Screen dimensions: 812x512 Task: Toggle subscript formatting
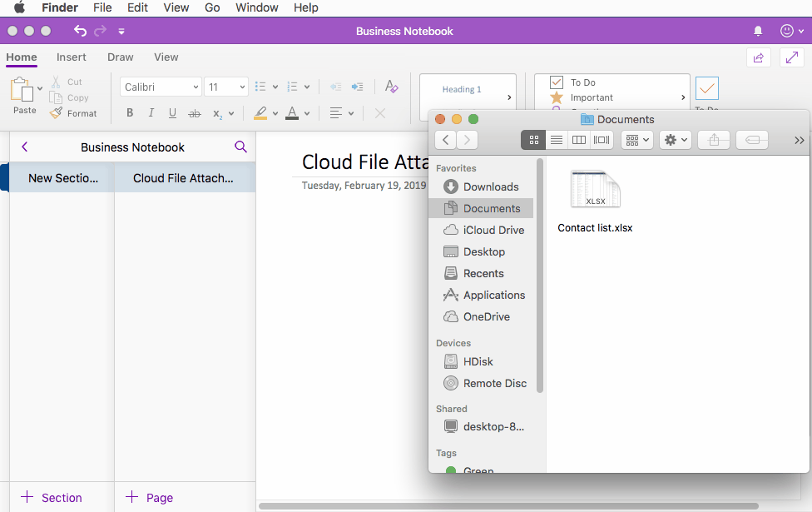(x=217, y=113)
